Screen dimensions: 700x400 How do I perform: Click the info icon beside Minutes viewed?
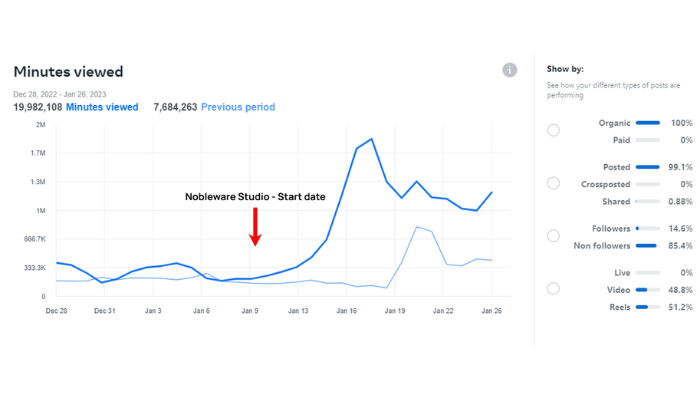point(510,71)
